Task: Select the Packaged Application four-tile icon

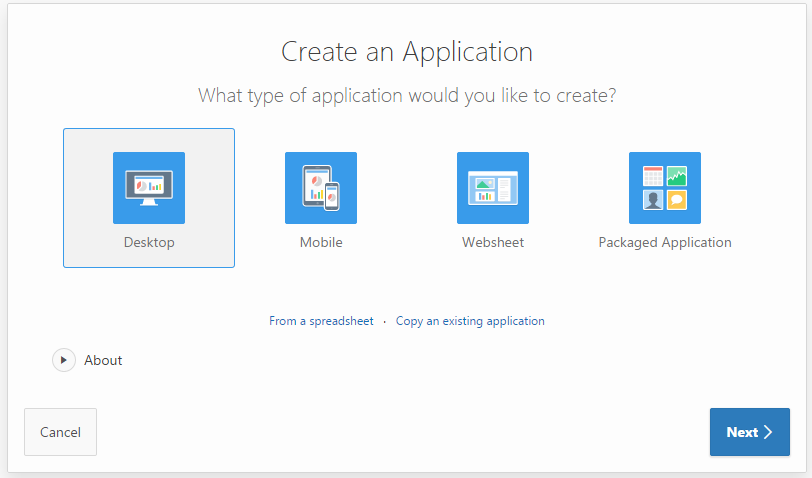Action: [665, 187]
